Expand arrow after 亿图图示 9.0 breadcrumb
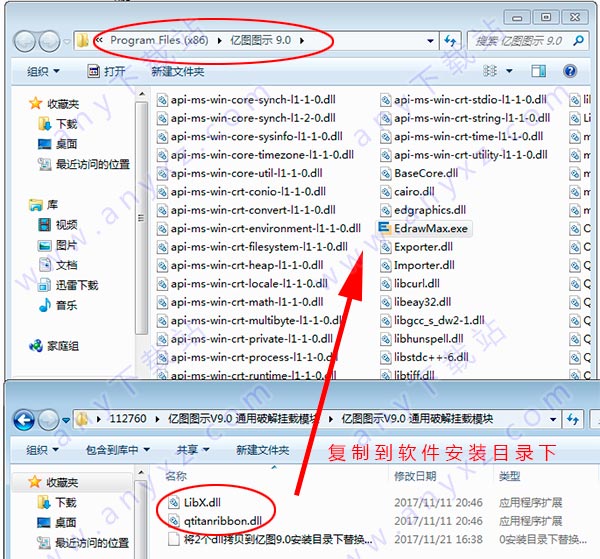The width and height of the screenshot is (600, 559). pos(302,41)
